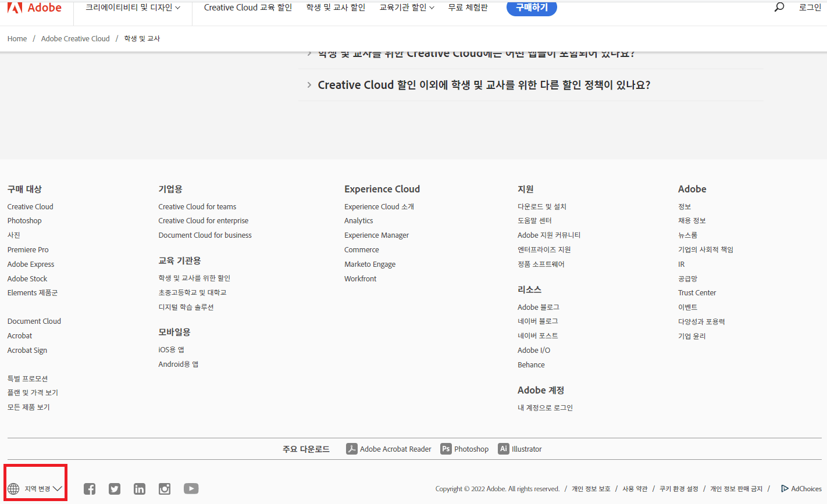Open 개인 정보 보호 link
827x504 pixels.
591,489
